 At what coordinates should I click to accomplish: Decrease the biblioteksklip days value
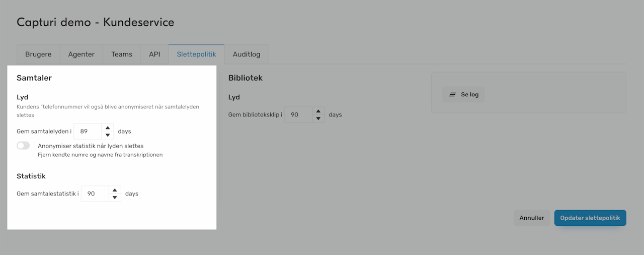click(x=318, y=118)
